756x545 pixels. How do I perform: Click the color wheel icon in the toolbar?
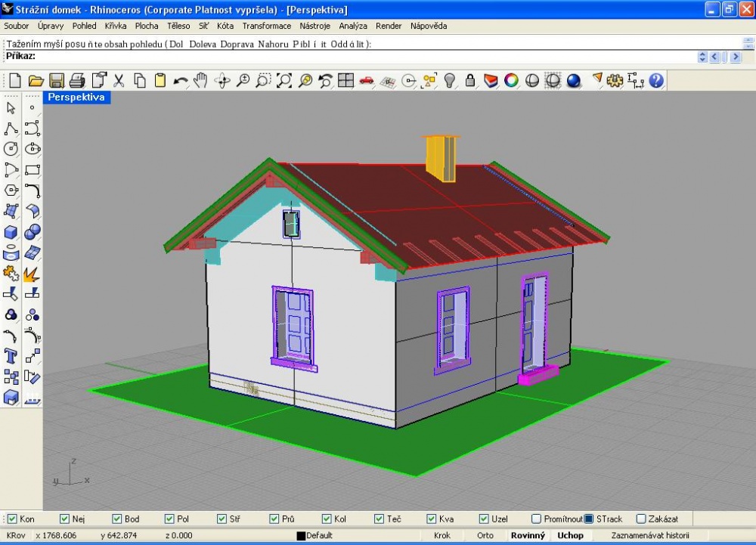511,80
